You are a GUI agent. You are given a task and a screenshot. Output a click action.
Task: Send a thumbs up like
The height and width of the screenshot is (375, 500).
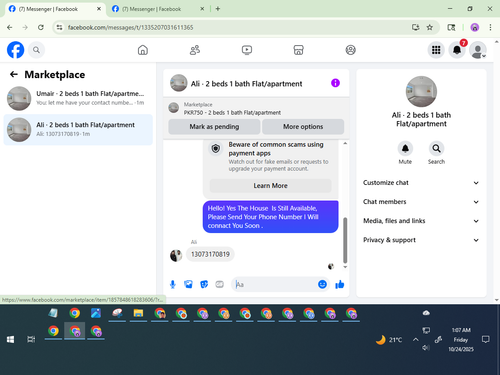coord(340,284)
